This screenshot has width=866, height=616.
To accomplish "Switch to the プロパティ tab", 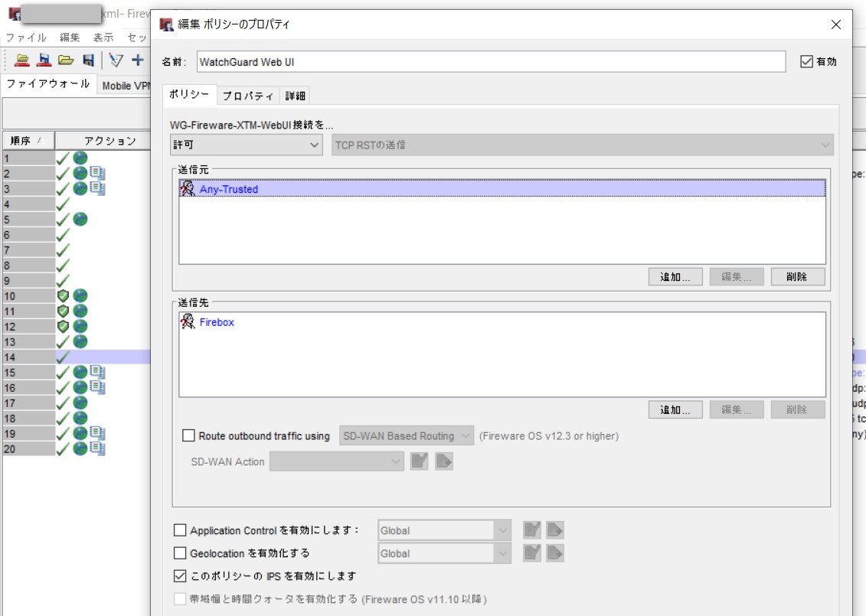I will click(x=248, y=96).
